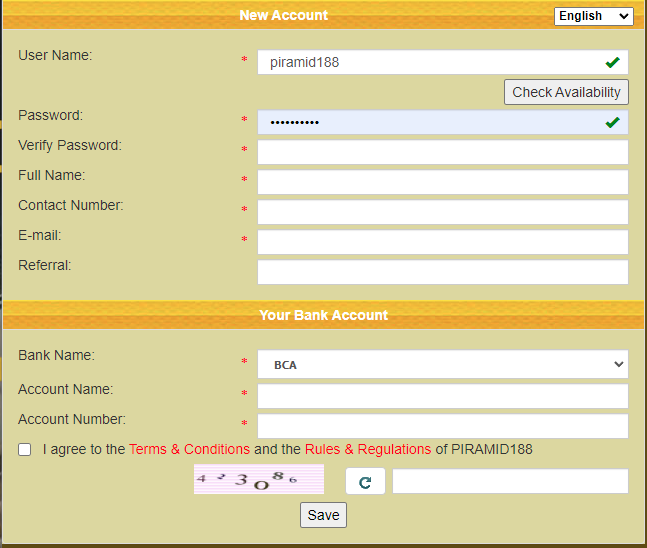Expand the Bank Name dropdown showing BCA
This screenshot has width=647, height=548.
click(443, 365)
